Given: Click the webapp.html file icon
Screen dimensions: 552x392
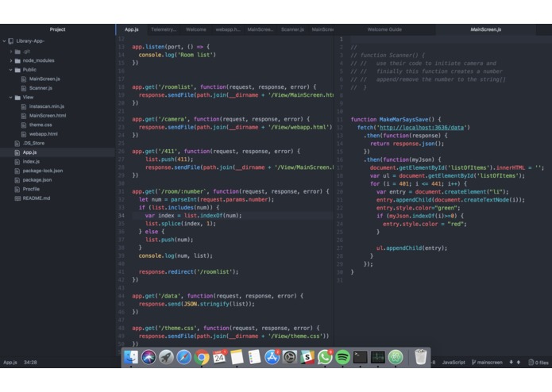Looking at the screenshot, I should tap(24, 134).
